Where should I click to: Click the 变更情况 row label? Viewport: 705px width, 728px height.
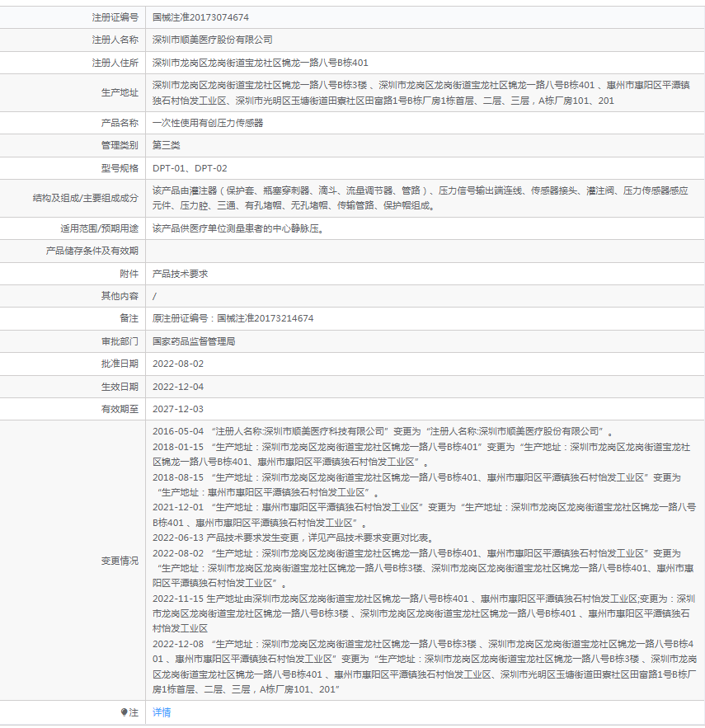[x=120, y=561]
